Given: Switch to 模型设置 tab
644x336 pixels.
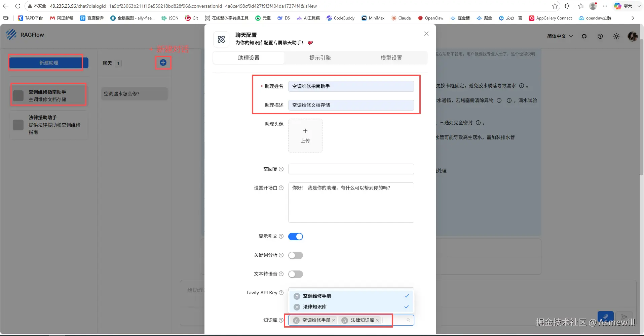Looking at the screenshot, I should click(x=391, y=58).
